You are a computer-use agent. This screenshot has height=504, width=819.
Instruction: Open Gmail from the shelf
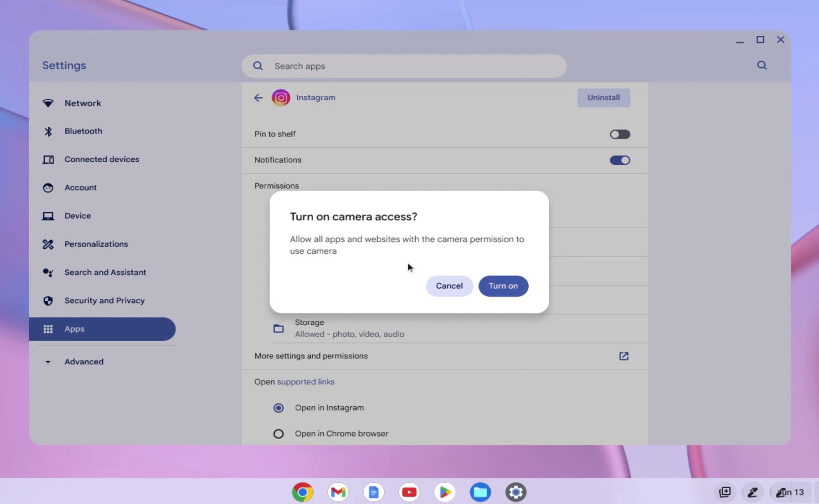tap(338, 492)
